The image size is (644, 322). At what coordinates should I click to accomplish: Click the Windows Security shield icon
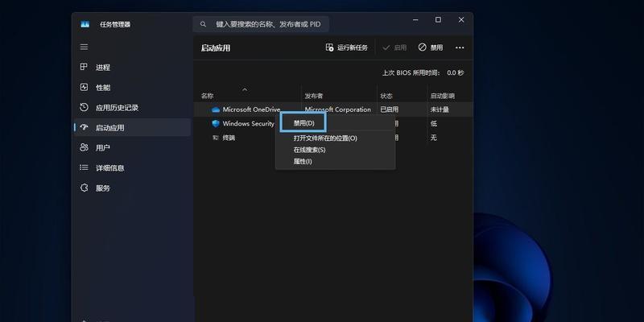click(x=216, y=124)
